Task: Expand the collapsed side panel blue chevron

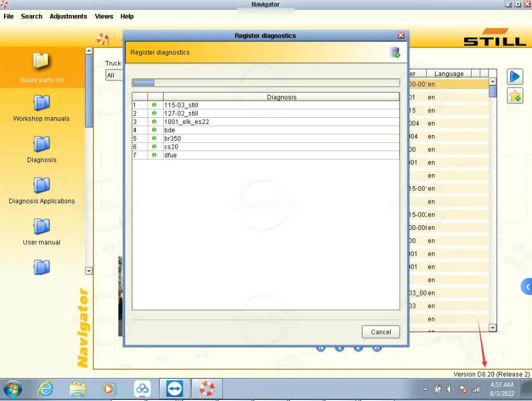Action: [x=526, y=287]
